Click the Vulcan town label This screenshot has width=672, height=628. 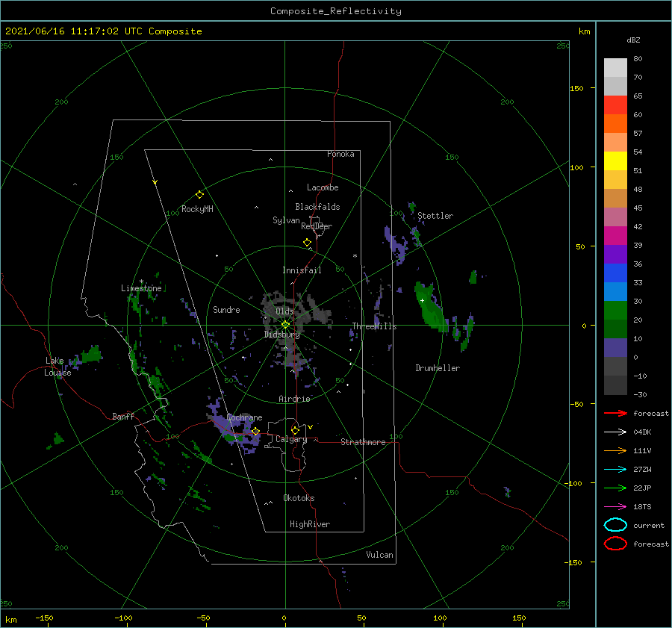coord(379,555)
